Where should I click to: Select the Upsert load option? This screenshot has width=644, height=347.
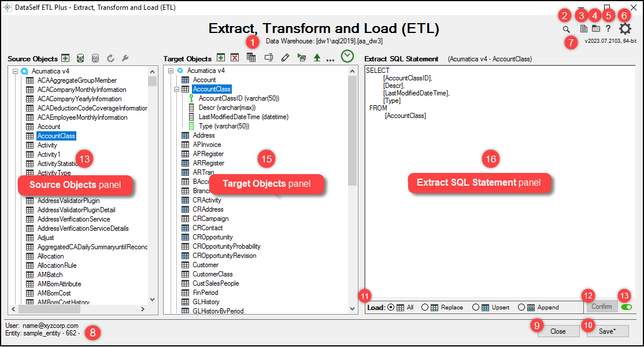[476, 307]
